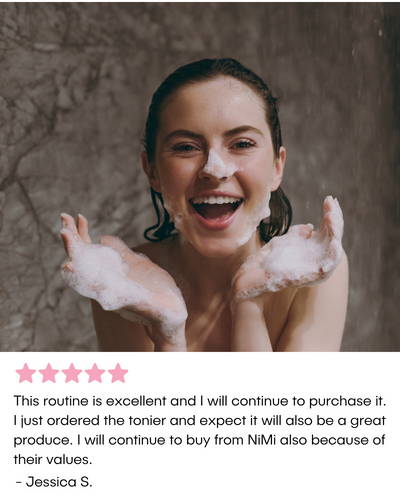
Task: Click the first pink rating star
Action: 26,373
